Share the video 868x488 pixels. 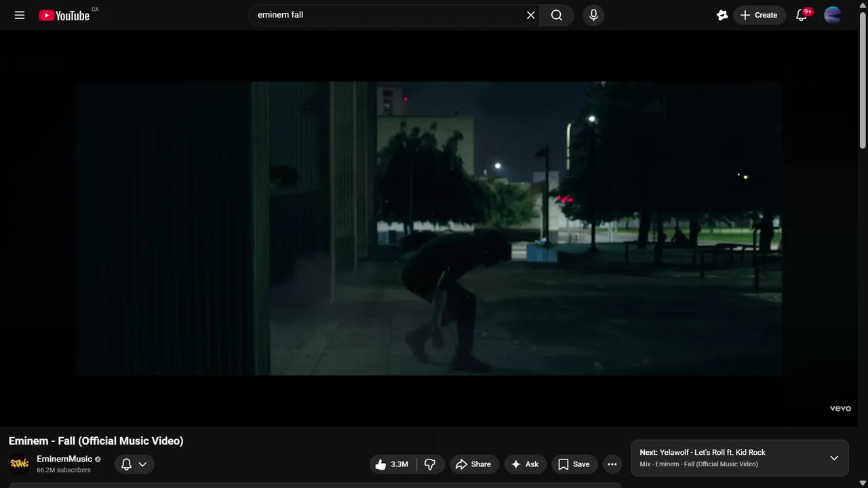474,464
